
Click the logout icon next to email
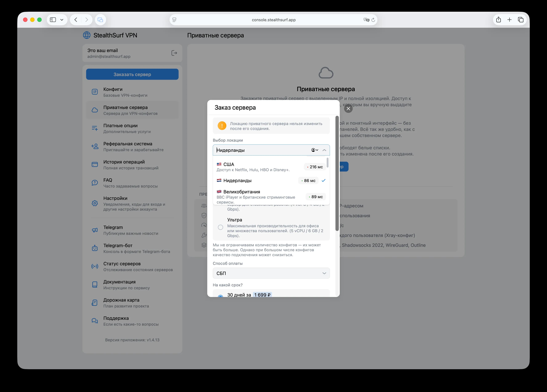(174, 53)
